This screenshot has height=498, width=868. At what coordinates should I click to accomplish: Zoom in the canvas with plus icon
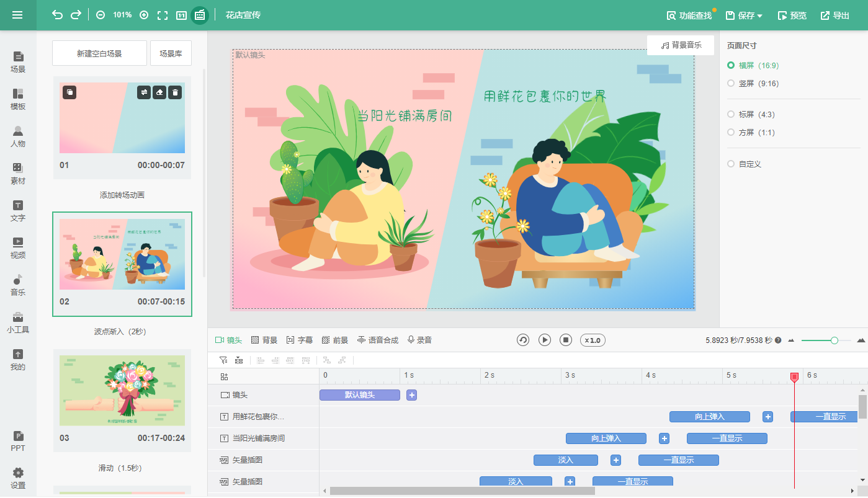click(144, 15)
